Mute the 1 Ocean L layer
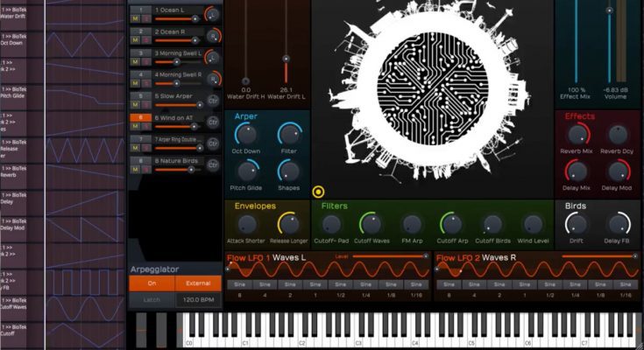 [137, 18]
